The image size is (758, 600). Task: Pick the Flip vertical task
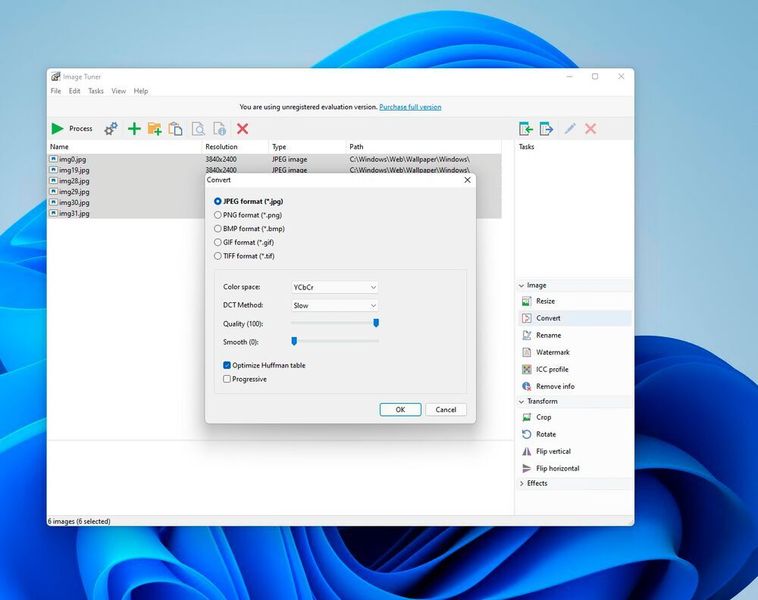tap(552, 451)
